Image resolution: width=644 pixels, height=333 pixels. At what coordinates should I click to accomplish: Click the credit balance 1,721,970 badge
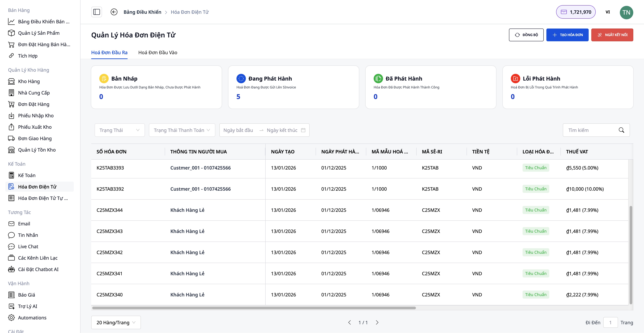(576, 12)
